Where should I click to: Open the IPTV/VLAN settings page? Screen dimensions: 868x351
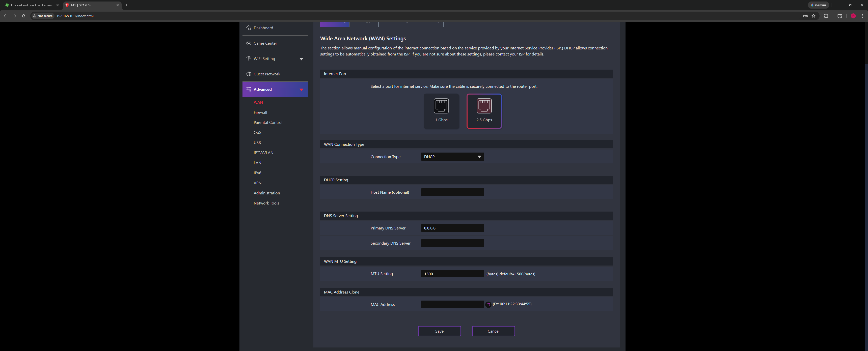(x=263, y=153)
